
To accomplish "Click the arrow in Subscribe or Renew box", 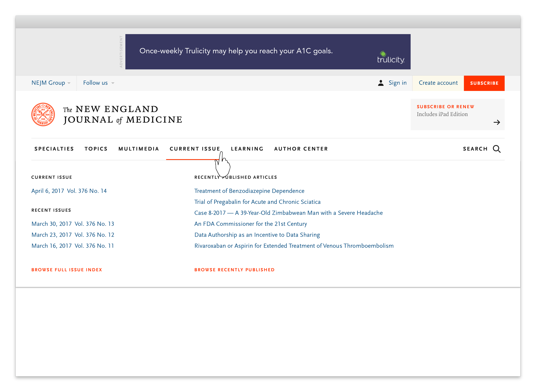I will pyautogui.click(x=497, y=122).
